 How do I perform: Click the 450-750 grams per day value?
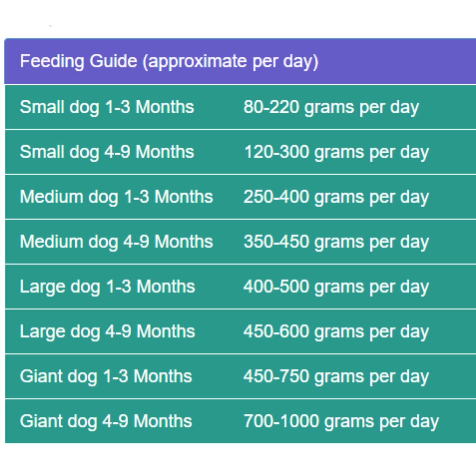[x=336, y=377]
